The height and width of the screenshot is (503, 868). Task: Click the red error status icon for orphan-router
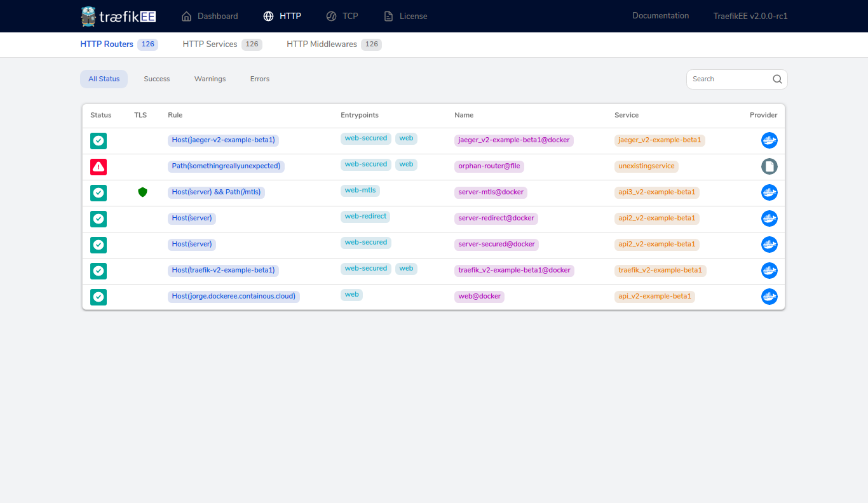tap(98, 167)
